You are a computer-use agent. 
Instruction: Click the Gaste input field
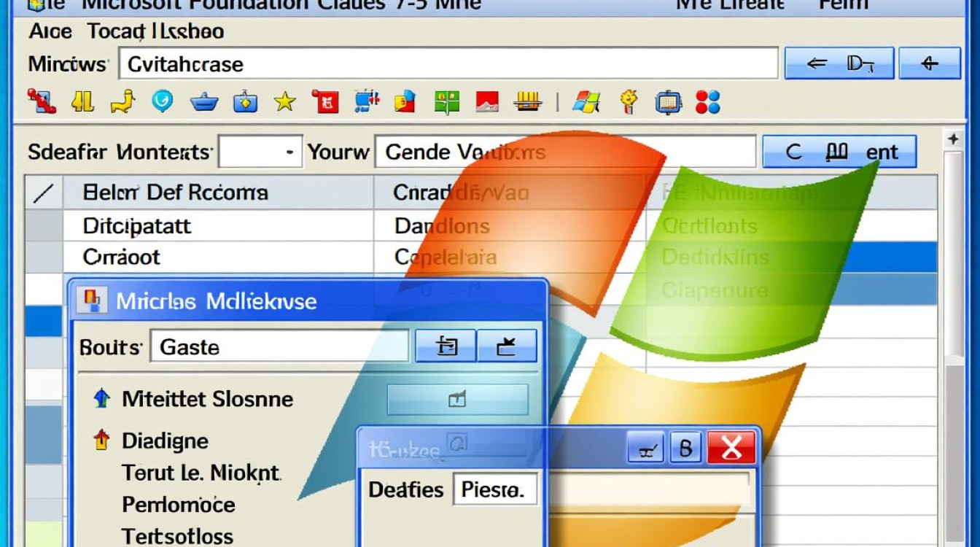[x=279, y=346]
